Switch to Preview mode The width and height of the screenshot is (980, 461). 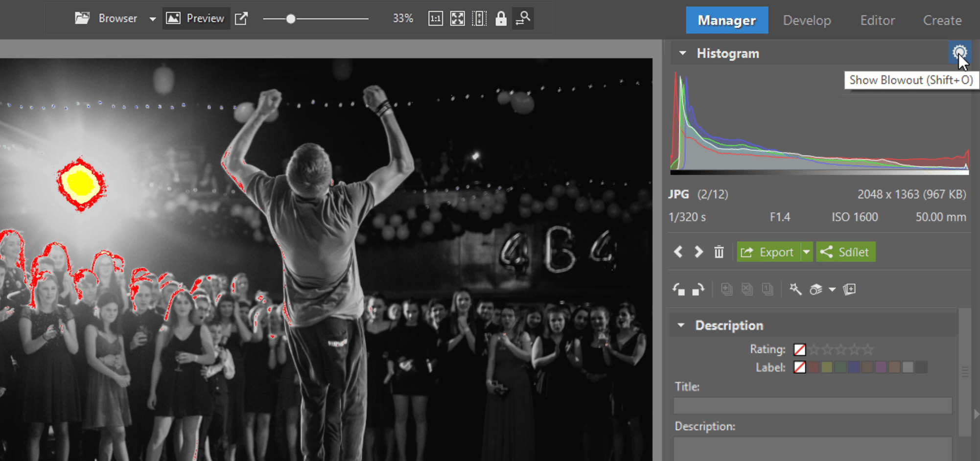(196, 19)
